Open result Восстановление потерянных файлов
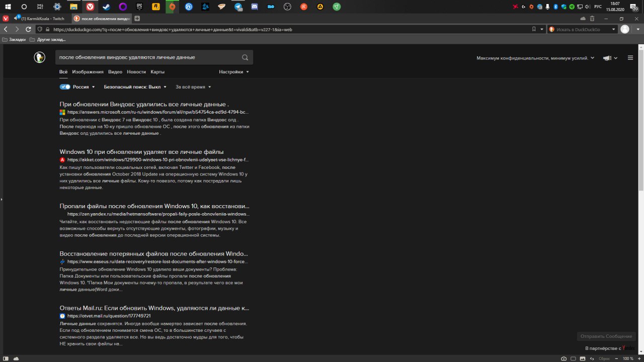This screenshot has width=644, height=362. 154,254
